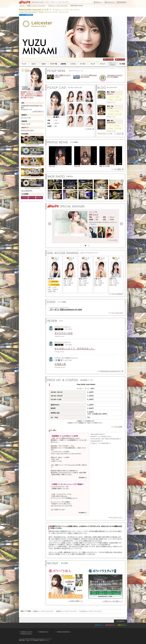Image resolution: width=146 pixels, height=644 pixels.
Task: Switch to the 求人情報 tab
Action: click(x=122, y=64)
